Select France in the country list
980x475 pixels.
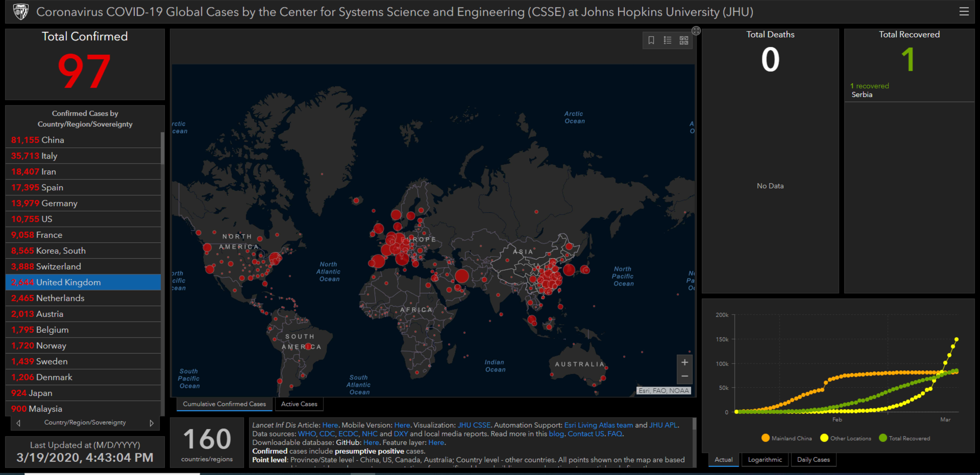click(83, 235)
